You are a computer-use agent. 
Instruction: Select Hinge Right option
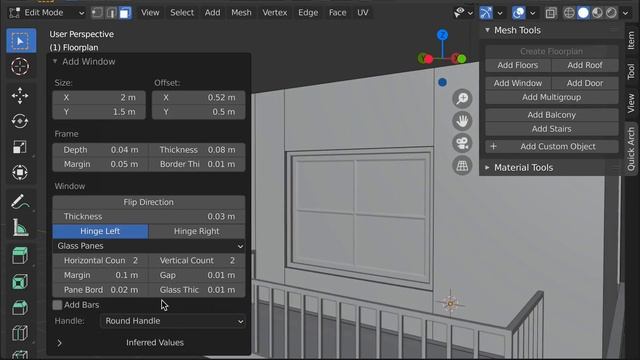coord(197,231)
